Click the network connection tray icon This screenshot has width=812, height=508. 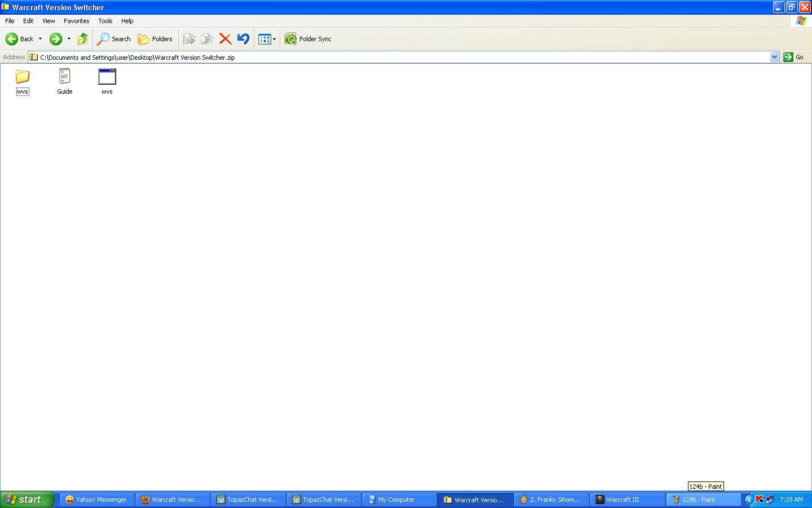769,500
